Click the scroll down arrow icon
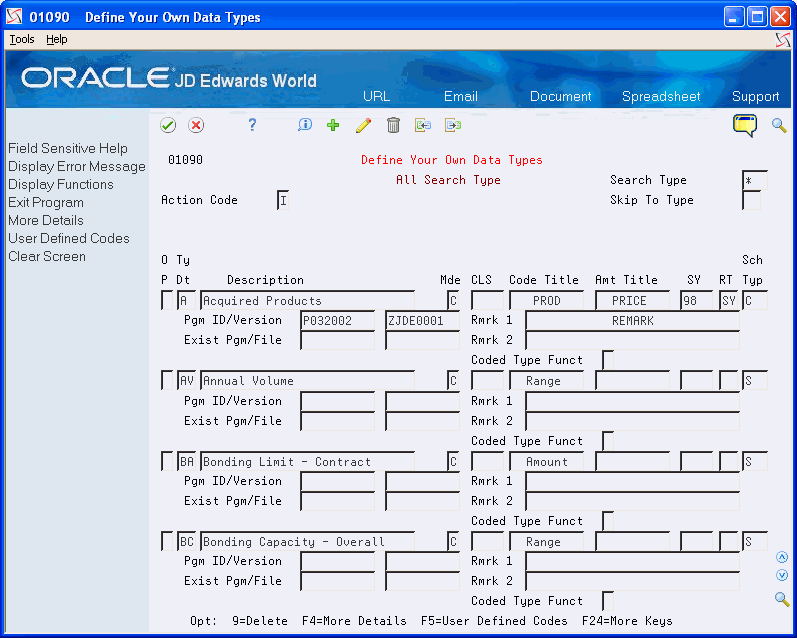Screen dimensions: 797x638 pyautogui.click(x=782, y=575)
